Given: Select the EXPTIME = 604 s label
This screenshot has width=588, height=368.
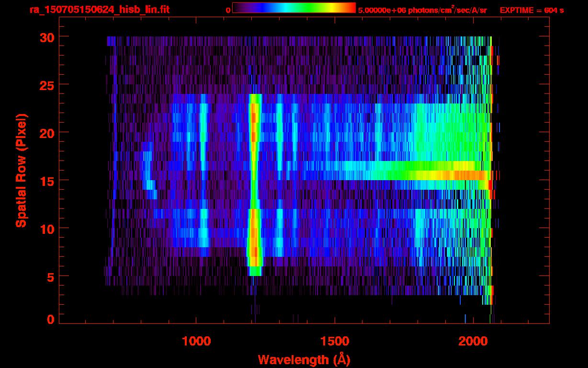Looking at the screenshot, I should coord(531,10).
